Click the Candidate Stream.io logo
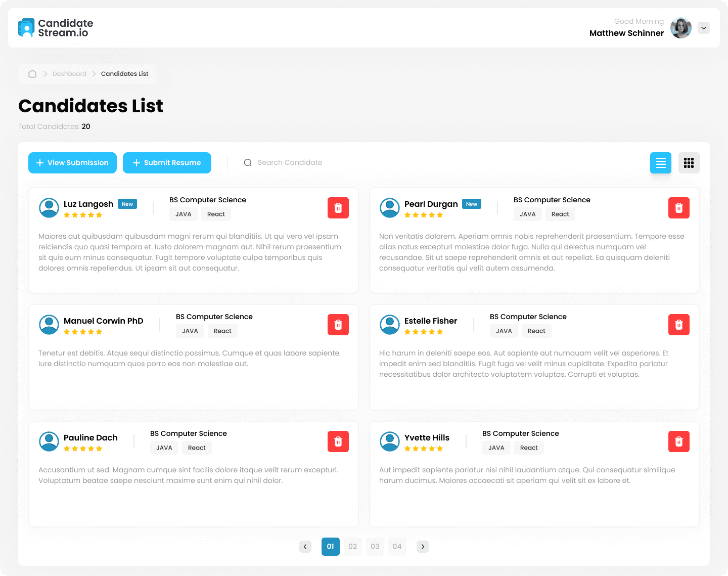Image resolution: width=728 pixels, height=576 pixels. 56,28
